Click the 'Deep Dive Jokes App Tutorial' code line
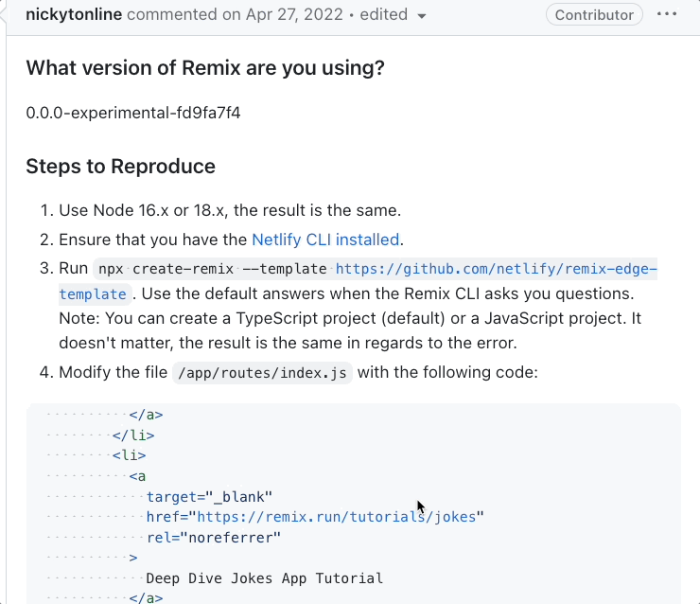Screen dimensions: 700x604 [264, 578]
